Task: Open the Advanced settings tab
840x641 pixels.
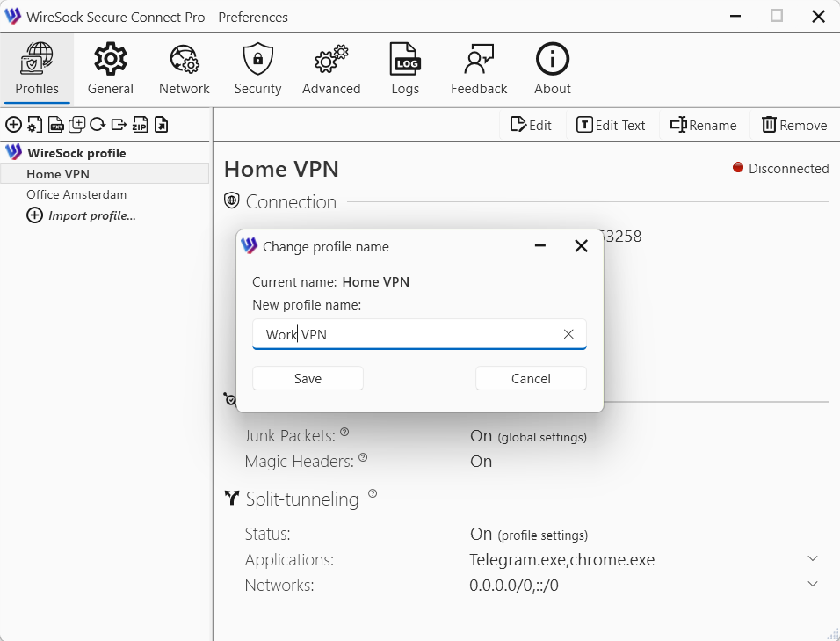Action: (x=331, y=69)
